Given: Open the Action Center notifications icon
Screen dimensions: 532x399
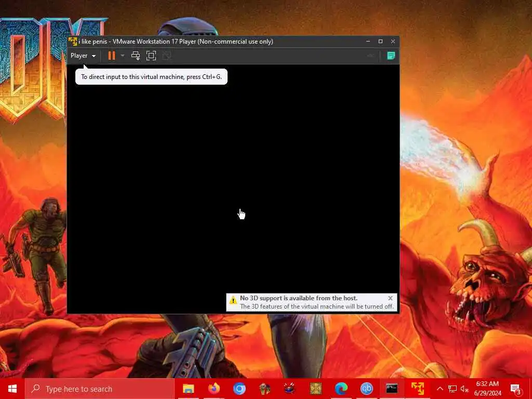Looking at the screenshot, I should click(515, 389).
